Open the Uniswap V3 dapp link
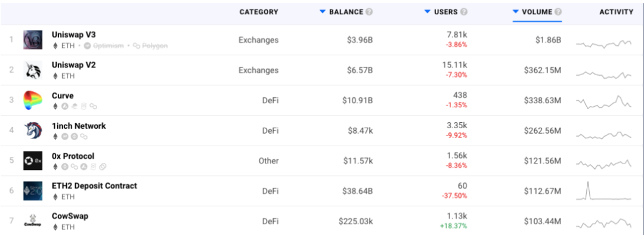Image resolution: width=644 pixels, height=235 pixels. point(74,35)
